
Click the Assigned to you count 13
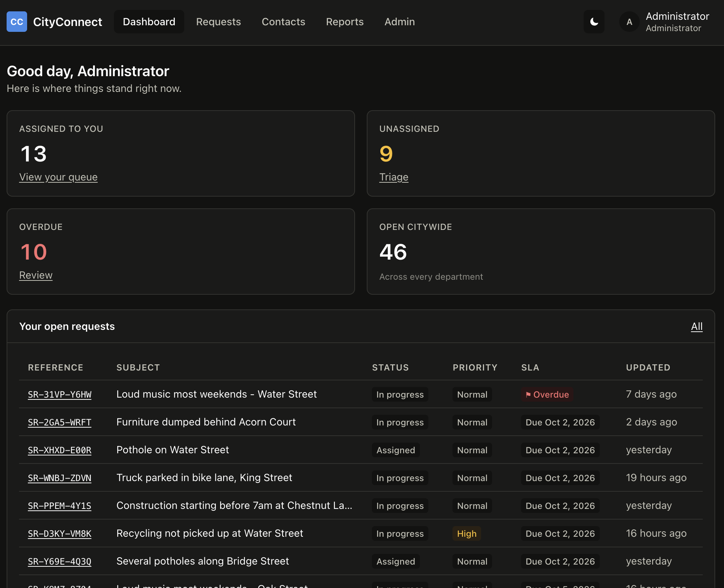33,154
